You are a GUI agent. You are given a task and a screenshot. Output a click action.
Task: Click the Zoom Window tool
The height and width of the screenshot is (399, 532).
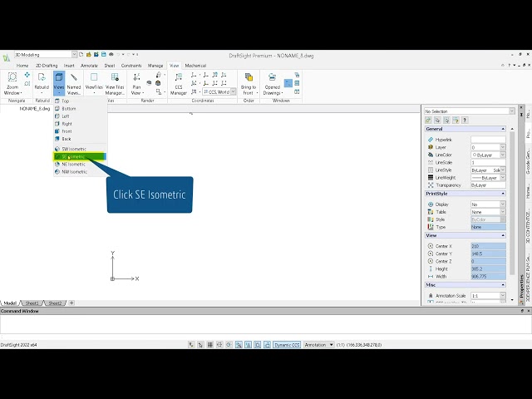pos(12,83)
